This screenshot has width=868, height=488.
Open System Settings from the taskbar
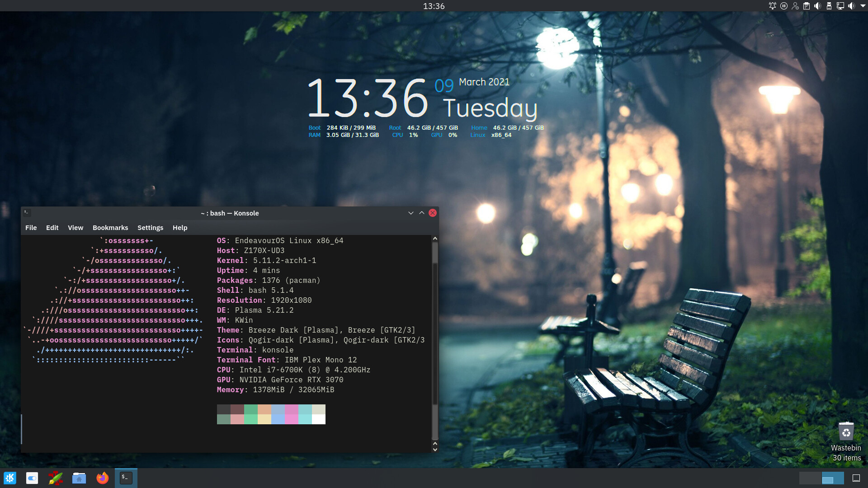click(x=32, y=478)
